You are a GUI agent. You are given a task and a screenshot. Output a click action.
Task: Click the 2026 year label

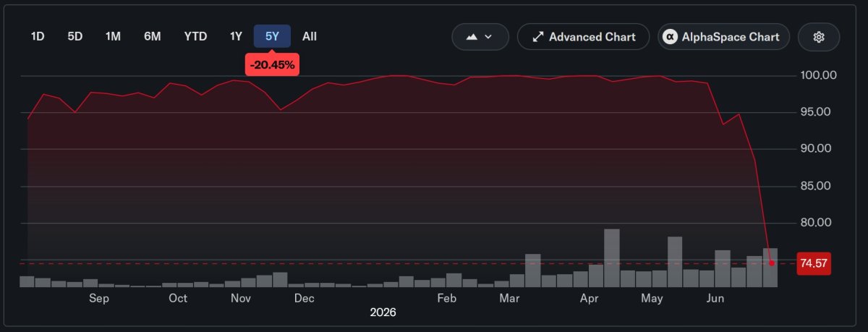pyautogui.click(x=383, y=312)
